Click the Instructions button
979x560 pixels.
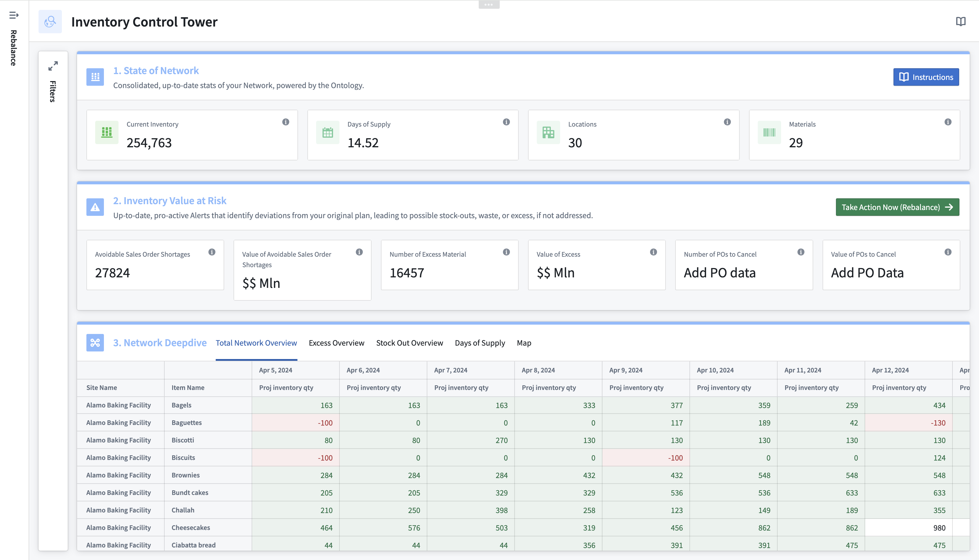926,77
